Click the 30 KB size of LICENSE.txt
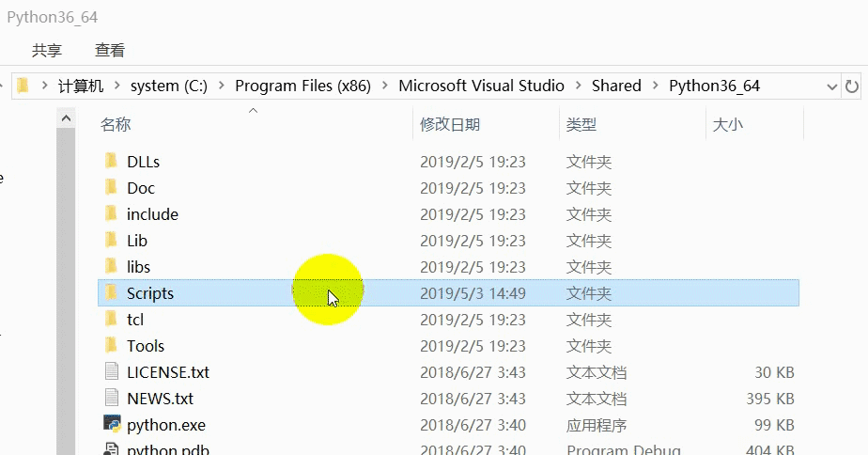Screen dimensions: 868x455 pos(774,372)
